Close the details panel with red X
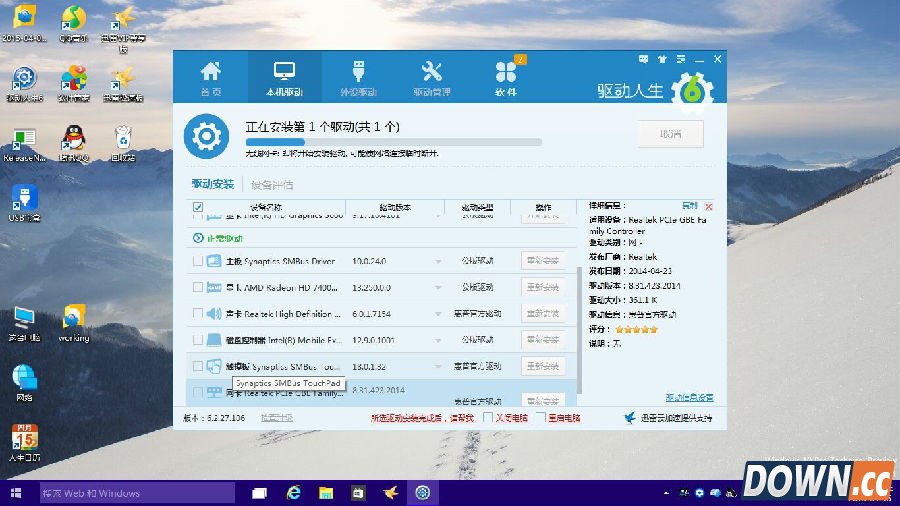Viewport: 900px width, 506px height. (709, 207)
